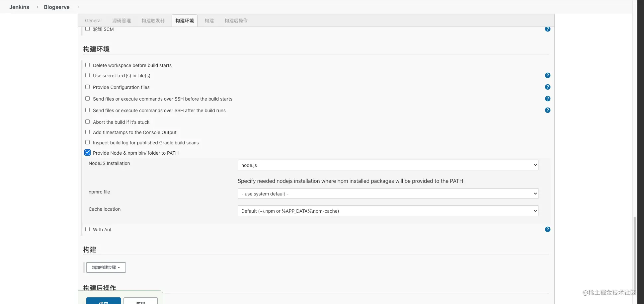
Task: Enable Provide Configuration files
Action: pos(88,87)
